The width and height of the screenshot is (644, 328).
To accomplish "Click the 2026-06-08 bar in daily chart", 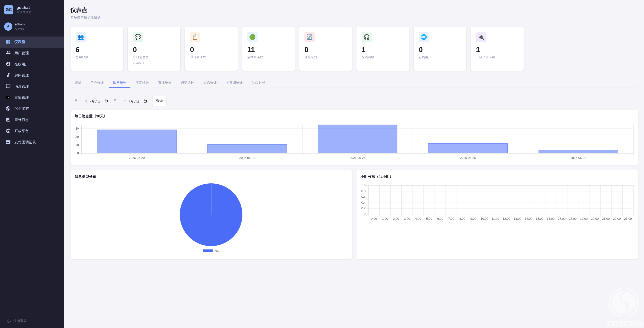I will point(578,152).
